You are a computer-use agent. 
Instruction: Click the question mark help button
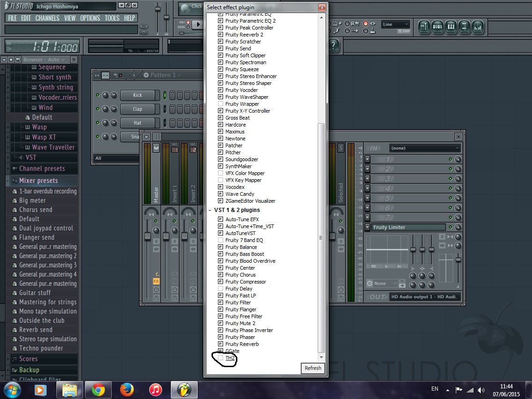pos(333,45)
